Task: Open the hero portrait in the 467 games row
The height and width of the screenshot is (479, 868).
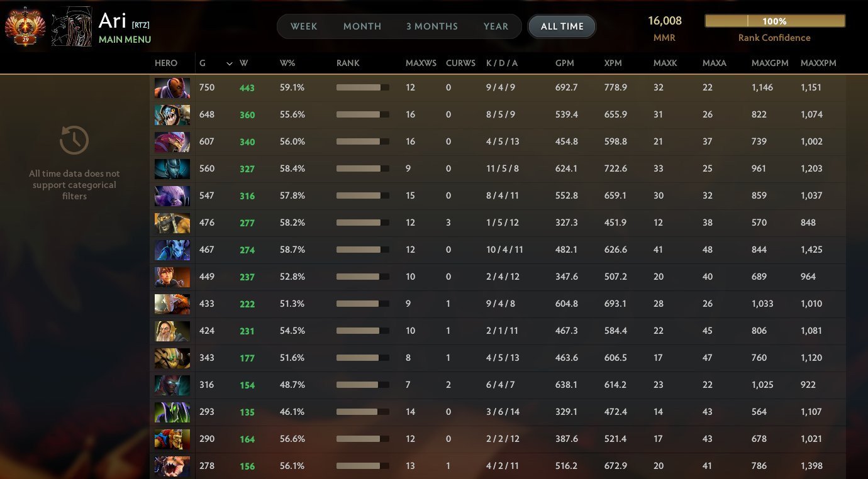Action: pos(172,250)
